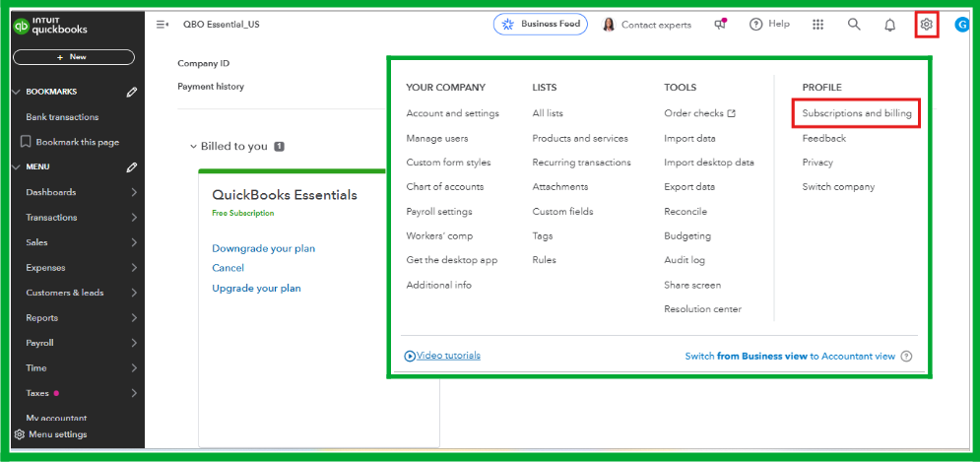The image size is (980, 462).
Task: Open Additional info
Action: coord(438,285)
